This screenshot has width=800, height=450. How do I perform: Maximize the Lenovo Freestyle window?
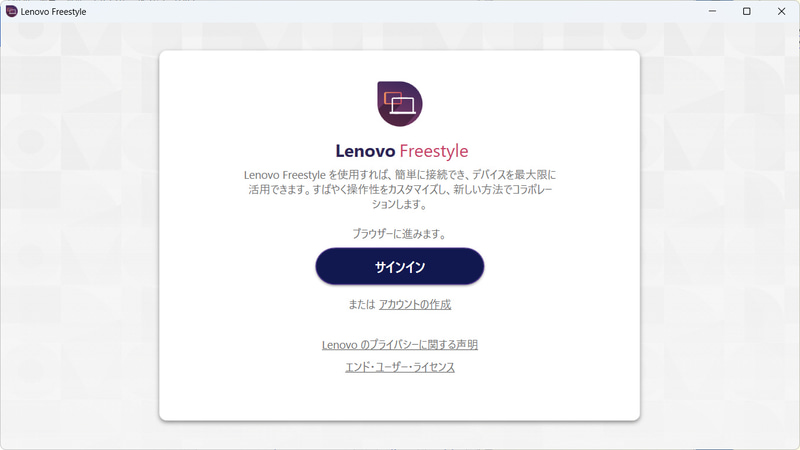coord(746,11)
